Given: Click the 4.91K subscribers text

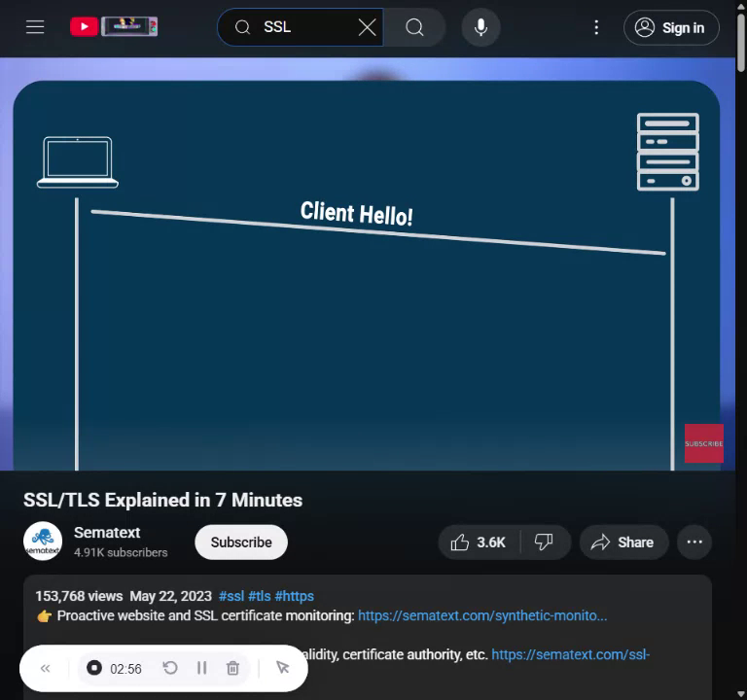Looking at the screenshot, I should point(121,552).
